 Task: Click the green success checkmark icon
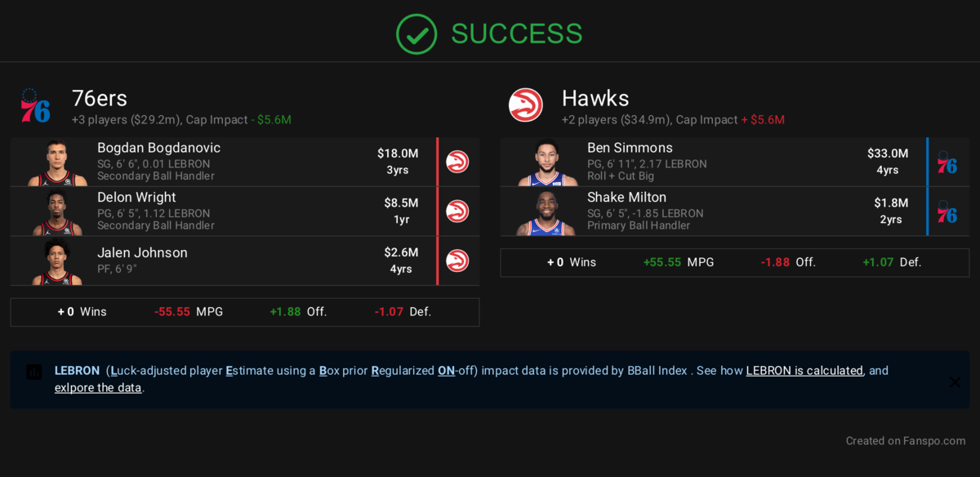[x=416, y=34]
